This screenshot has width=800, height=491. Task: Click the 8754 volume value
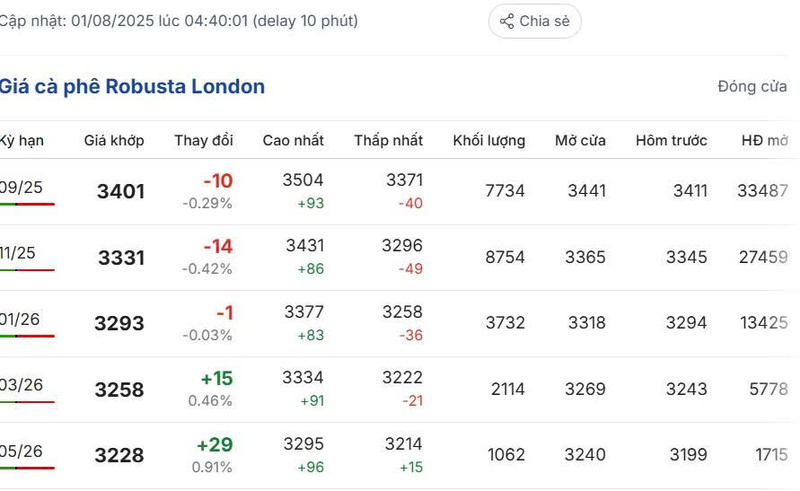(505, 257)
